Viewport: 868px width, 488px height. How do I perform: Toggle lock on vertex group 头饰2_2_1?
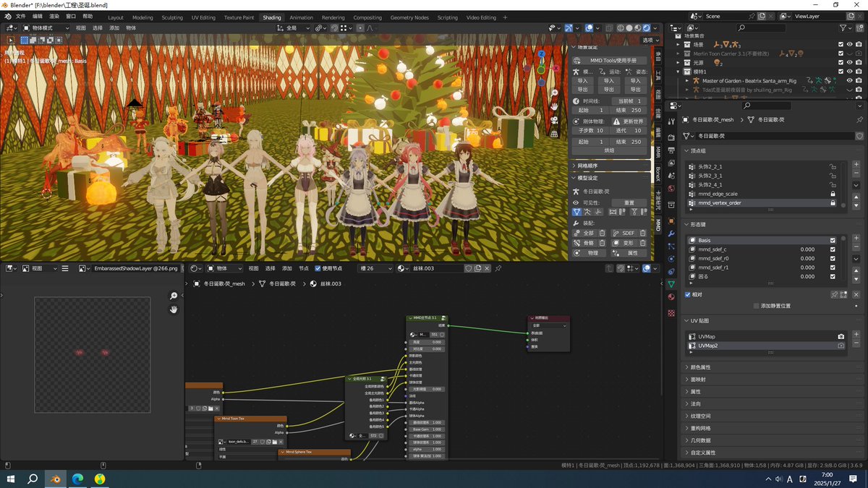(833, 166)
